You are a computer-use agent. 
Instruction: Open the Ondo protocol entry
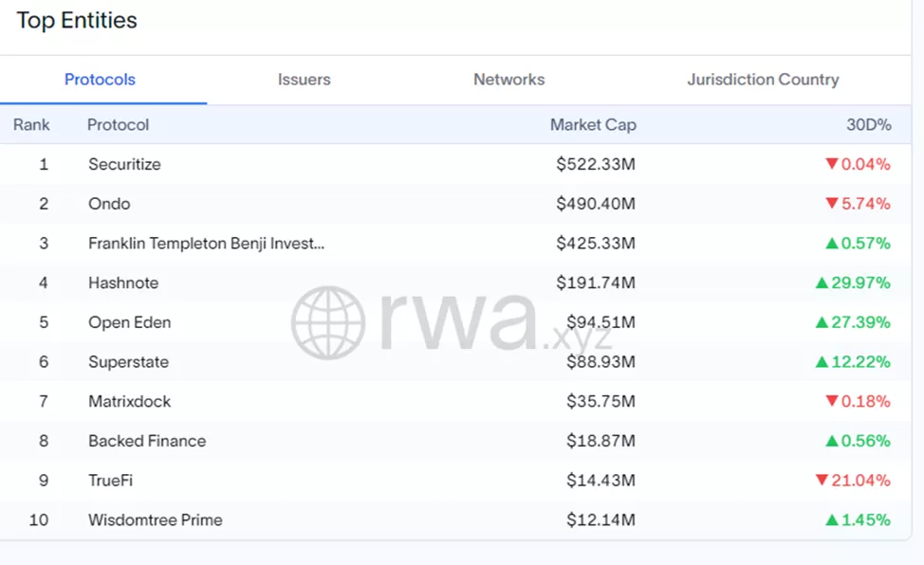point(109,204)
